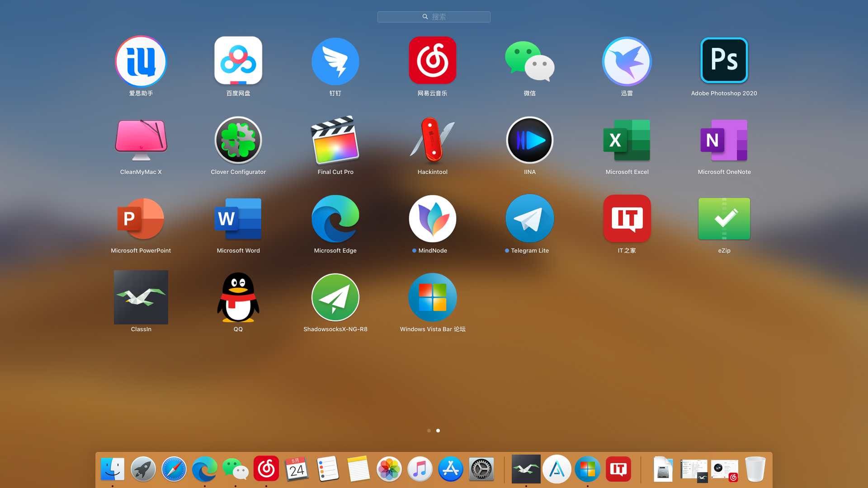Switch to the first Launchpad page dot
868x488 pixels.
(429, 431)
